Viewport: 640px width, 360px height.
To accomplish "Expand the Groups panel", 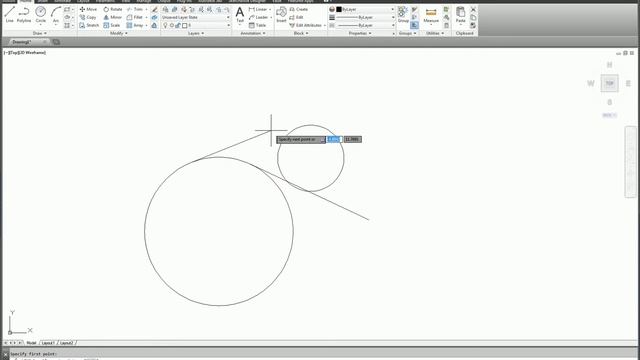I will pyautogui.click(x=407, y=33).
